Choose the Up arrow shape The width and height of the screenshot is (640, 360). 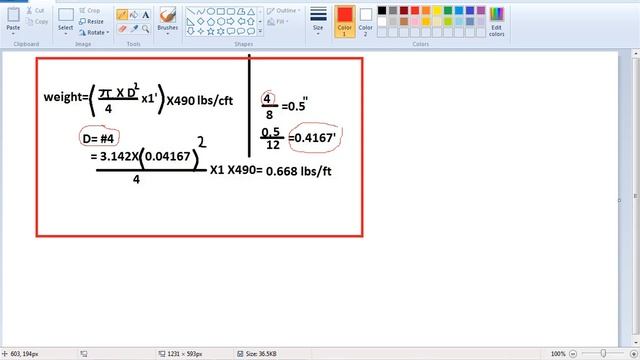coord(251,21)
